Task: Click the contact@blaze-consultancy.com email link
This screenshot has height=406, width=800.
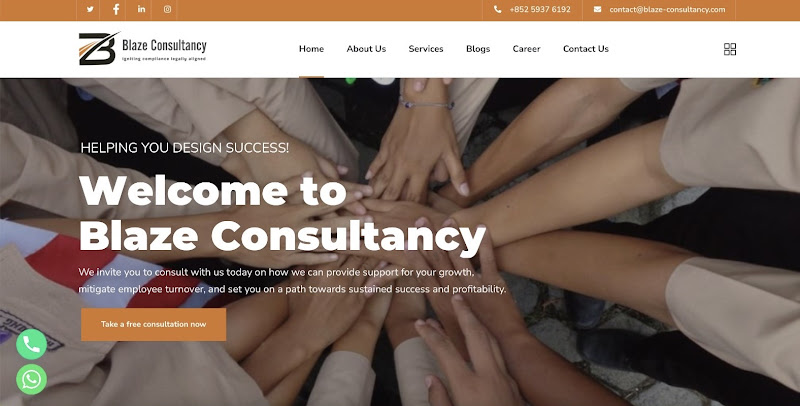Action: 667,9
